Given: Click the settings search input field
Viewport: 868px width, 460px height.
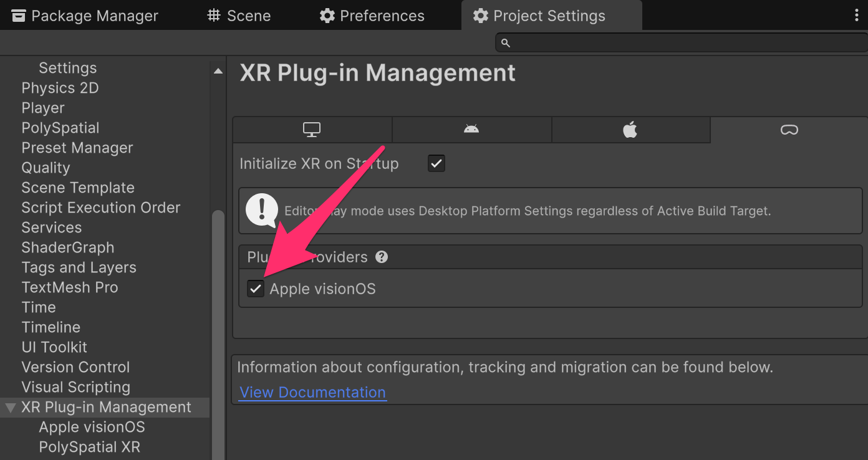Looking at the screenshot, I should coord(682,42).
